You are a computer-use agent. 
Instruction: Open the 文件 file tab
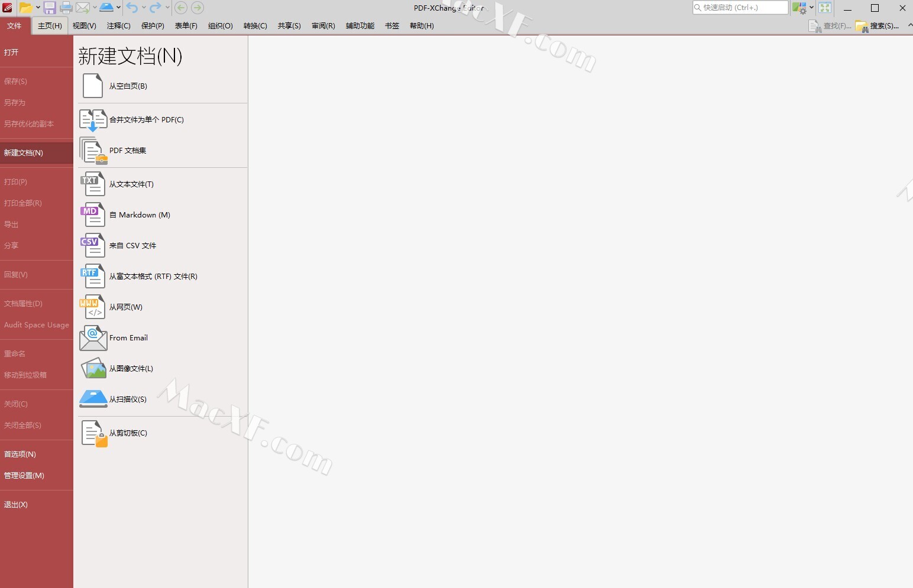click(x=14, y=26)
